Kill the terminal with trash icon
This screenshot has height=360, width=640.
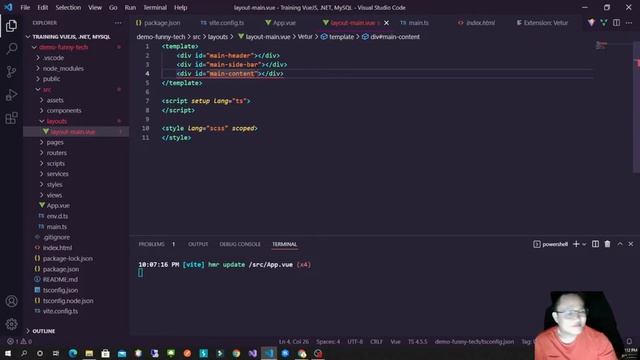pos(607,244)
